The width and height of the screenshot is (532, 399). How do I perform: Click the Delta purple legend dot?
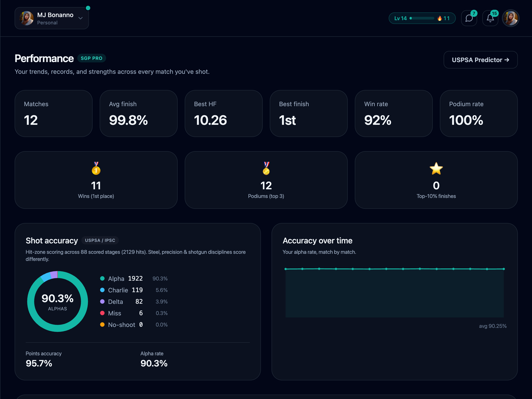[102, 301]
